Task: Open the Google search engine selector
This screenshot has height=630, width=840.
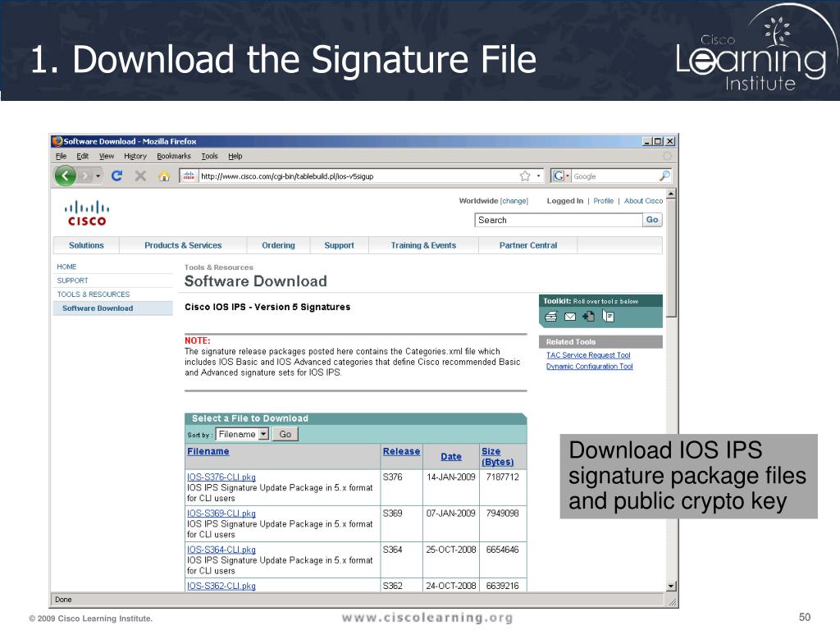Action: tap(561, 176)
